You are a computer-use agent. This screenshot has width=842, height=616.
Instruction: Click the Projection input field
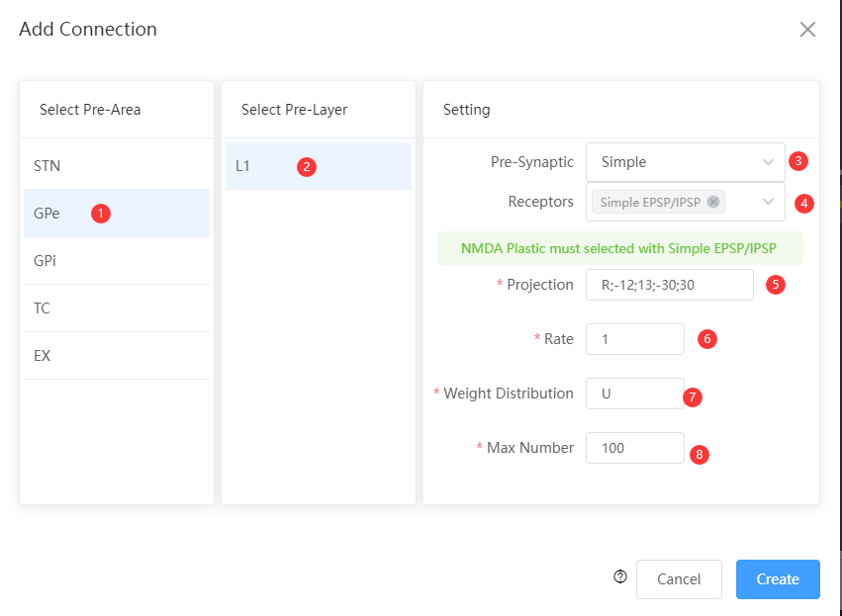coord(670,285)
